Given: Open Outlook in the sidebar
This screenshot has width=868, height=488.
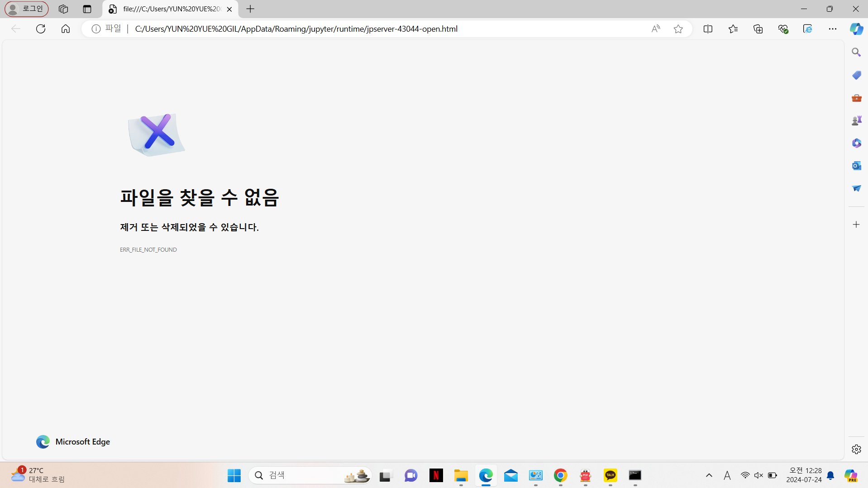Looking at the screenshot, I should tap(856, 166).
